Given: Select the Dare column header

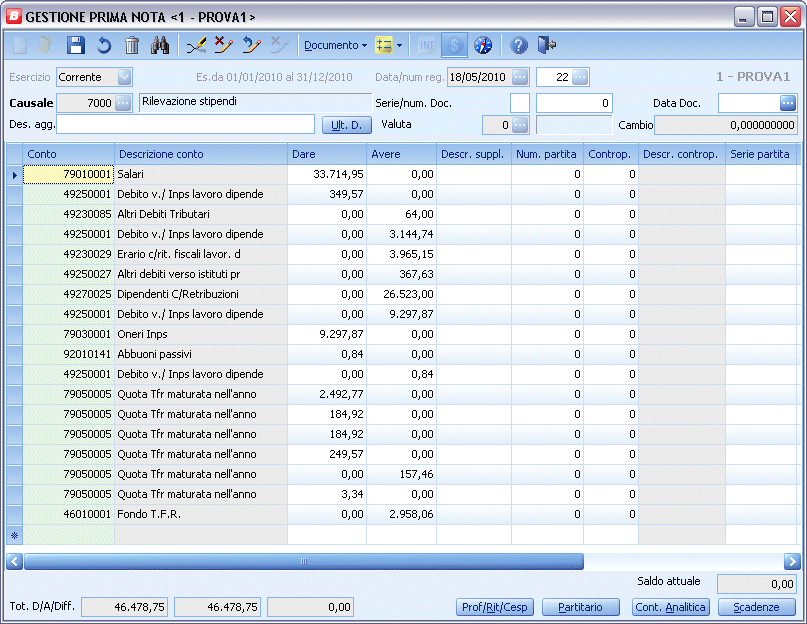Looking at the screenshot, I should click(326, 154).
